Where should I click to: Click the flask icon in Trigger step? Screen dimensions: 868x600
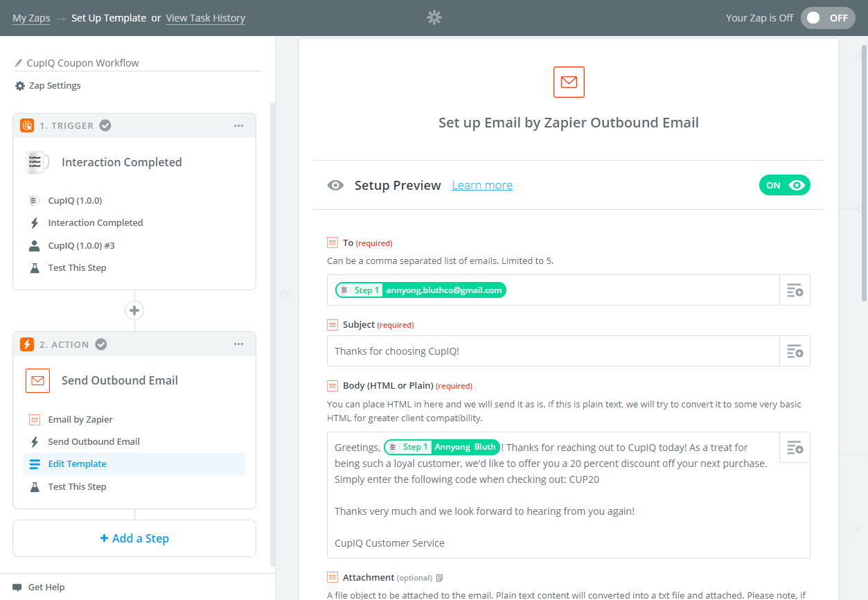pyautogui.click(x=35, y=268)
